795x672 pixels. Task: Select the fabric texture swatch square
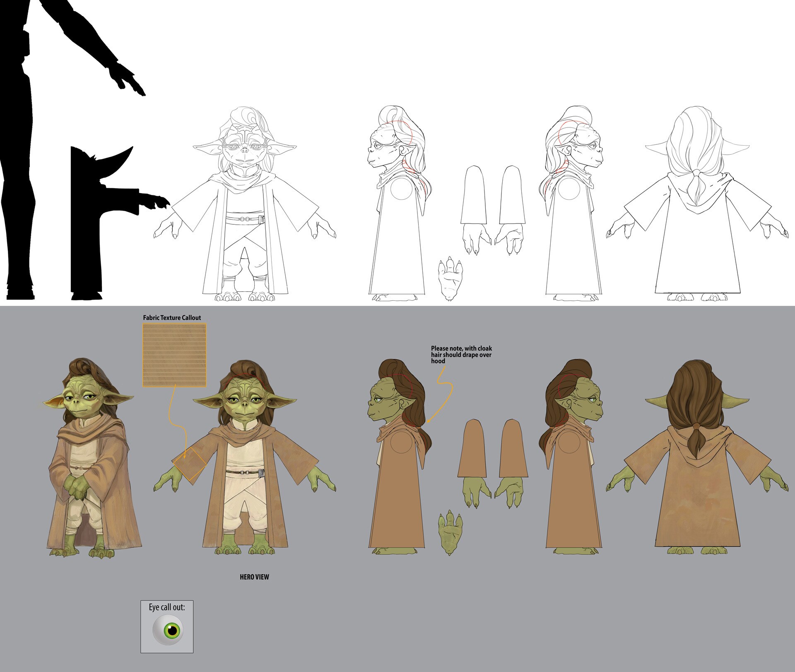pos(174,355)
